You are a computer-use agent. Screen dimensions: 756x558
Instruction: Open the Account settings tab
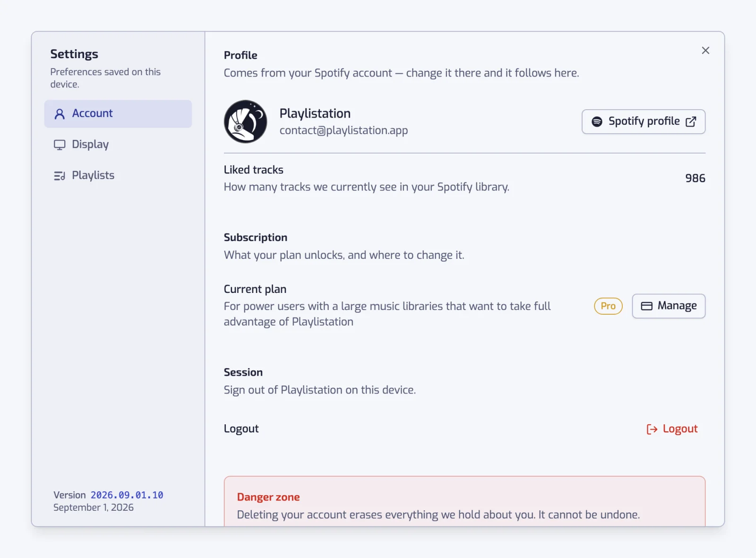(x=118, y=113)
